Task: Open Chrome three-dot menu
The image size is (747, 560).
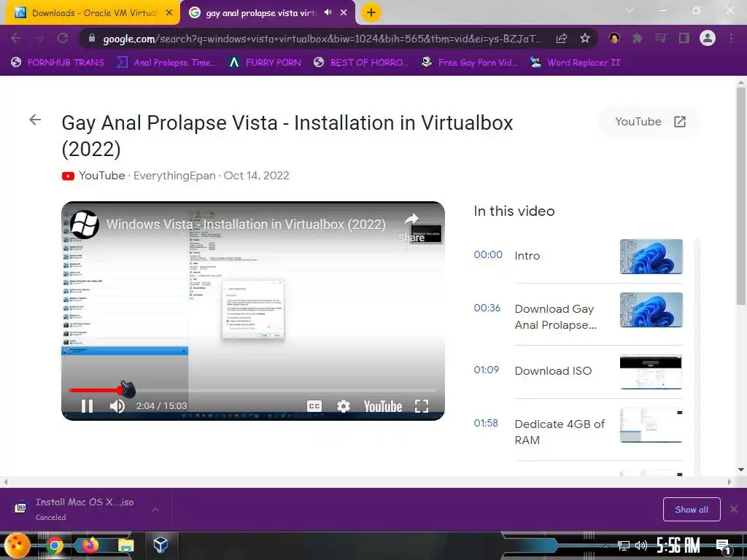Action: click(731, 38)
